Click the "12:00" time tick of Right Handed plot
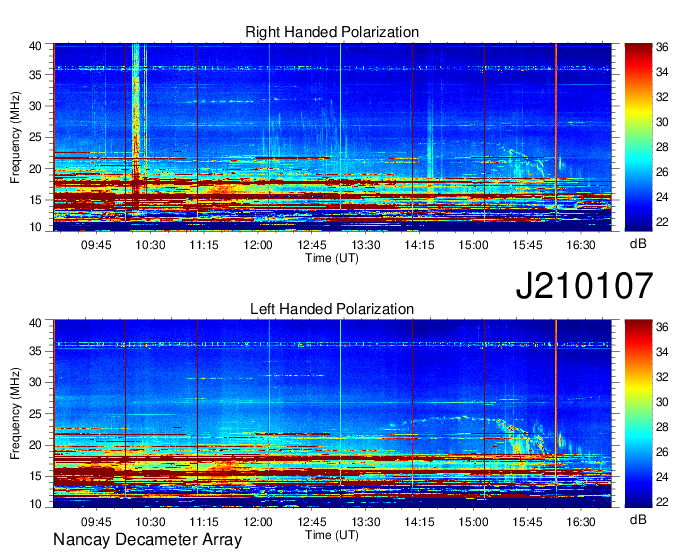This screenshot has height=552, width=680. point(258,245)
